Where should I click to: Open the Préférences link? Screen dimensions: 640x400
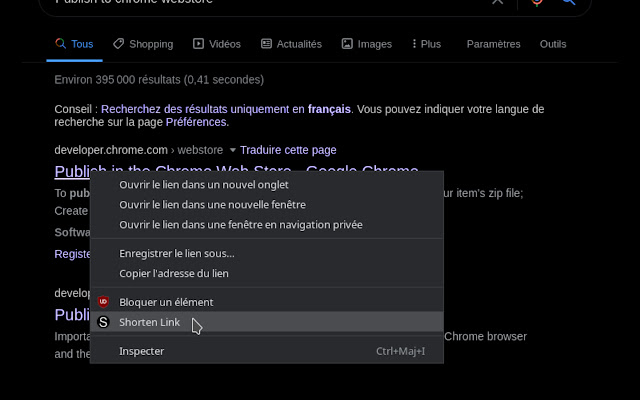coord(196,122)
